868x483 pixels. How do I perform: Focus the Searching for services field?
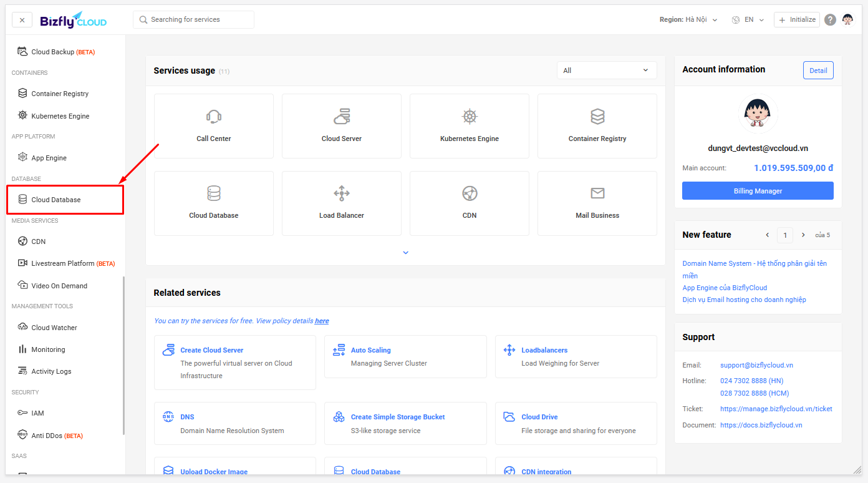pyautogui.click(x=193, y=19)
